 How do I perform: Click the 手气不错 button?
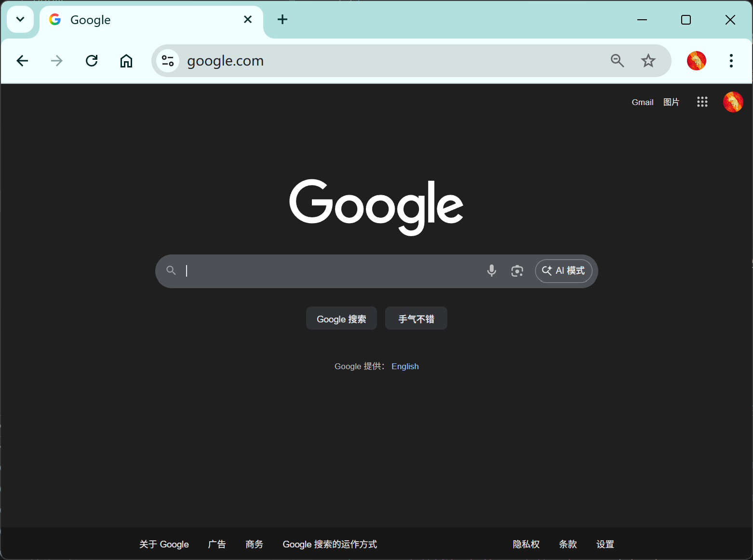coord(416,318)
